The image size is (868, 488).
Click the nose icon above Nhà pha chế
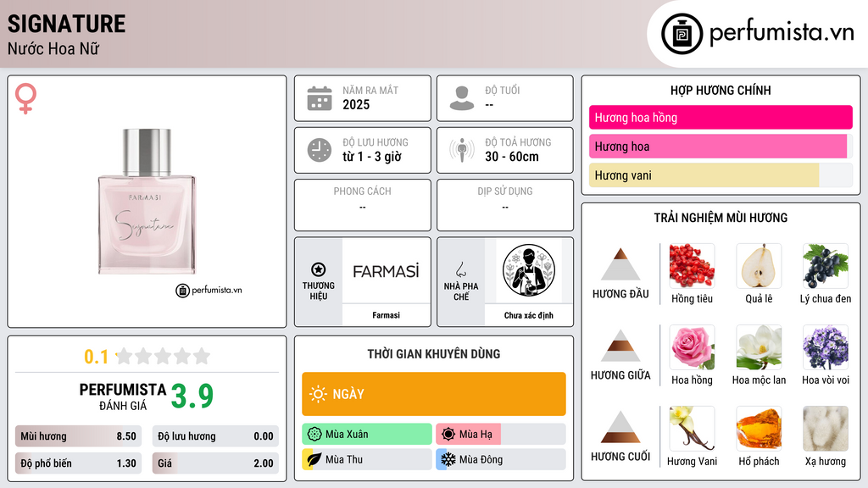tap(460, 269)
